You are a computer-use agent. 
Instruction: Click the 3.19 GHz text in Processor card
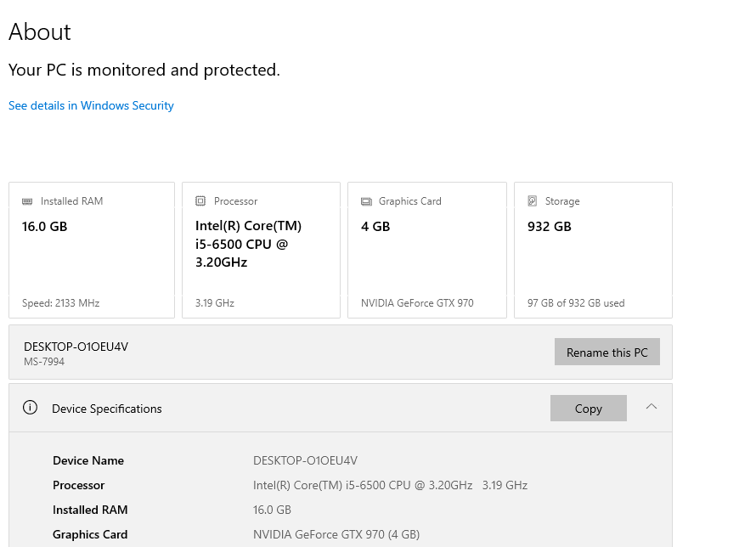[x=215, y=303]
